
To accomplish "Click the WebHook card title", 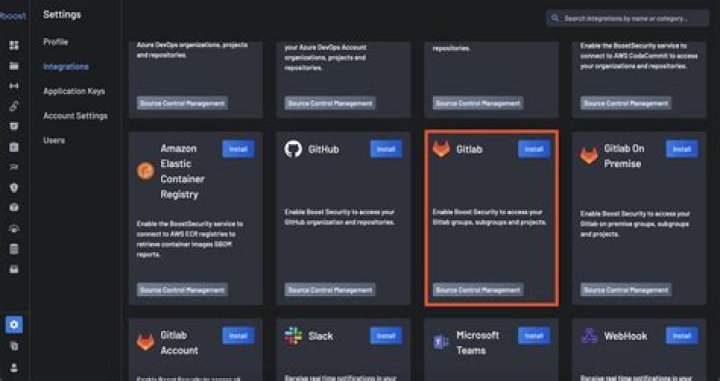I will tap(625, 336).
